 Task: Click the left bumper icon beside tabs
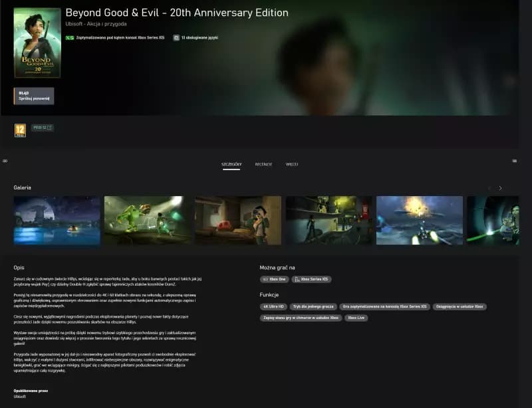[x=5, y=161]
